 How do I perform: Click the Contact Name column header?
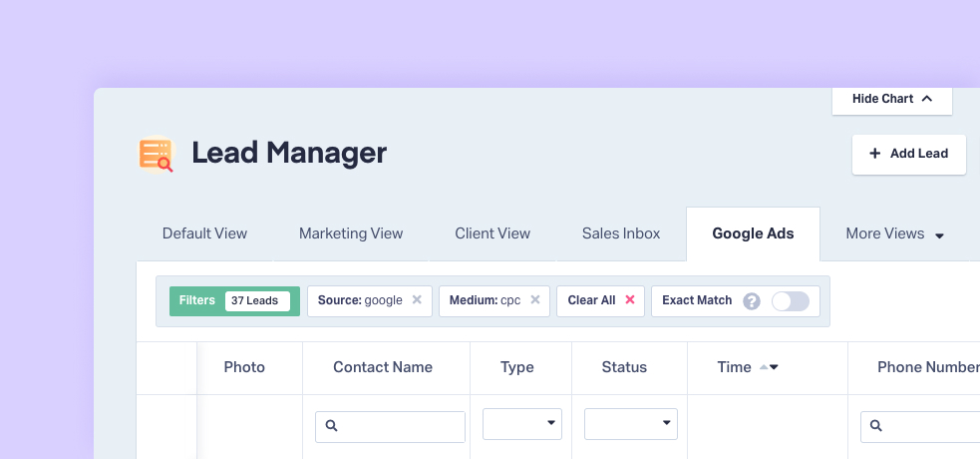[383, 367]
